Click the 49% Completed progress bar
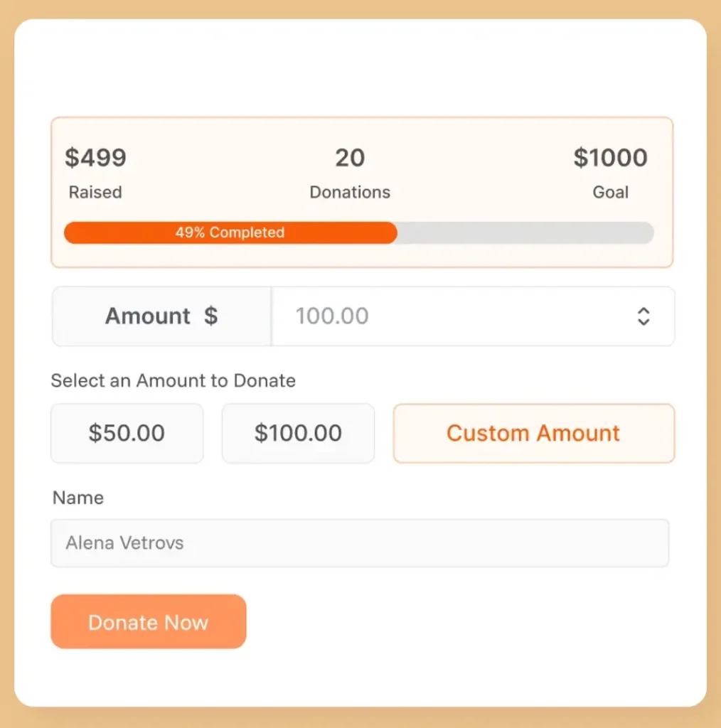Screen dimensions: 721x728 (x=230, y=232)
